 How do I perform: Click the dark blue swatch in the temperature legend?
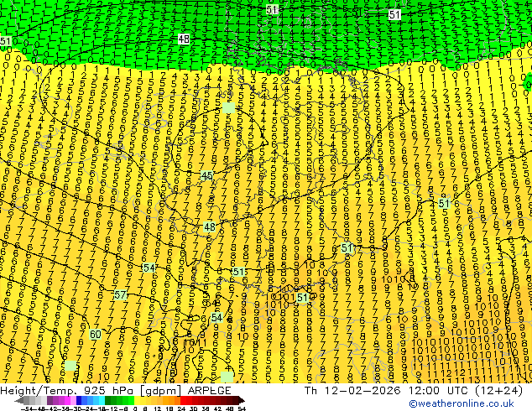tap(79, 401)
